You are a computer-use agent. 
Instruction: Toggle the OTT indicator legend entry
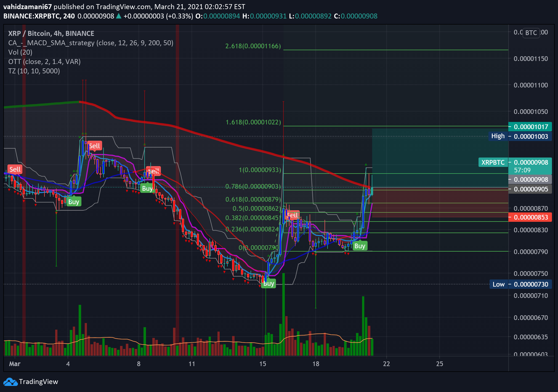(x=44, y=62)
